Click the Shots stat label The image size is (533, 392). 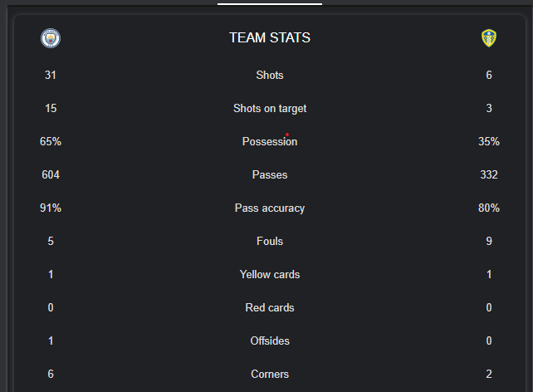270,75
